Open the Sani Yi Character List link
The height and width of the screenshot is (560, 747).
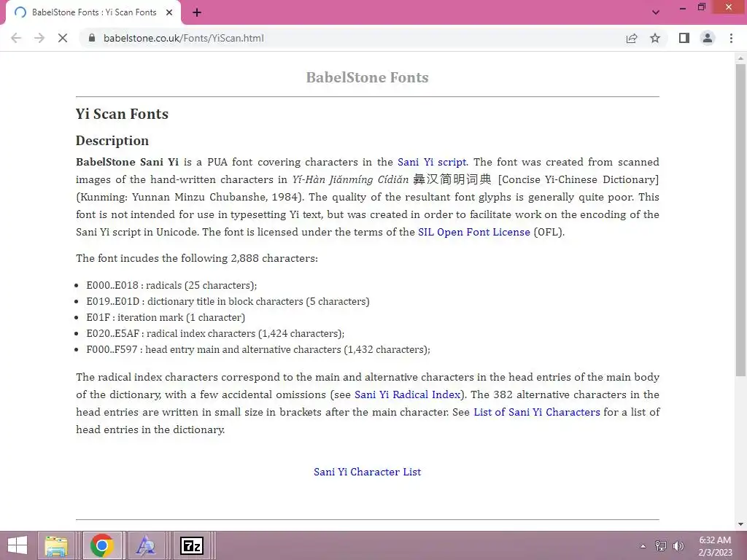coord(368,472)
